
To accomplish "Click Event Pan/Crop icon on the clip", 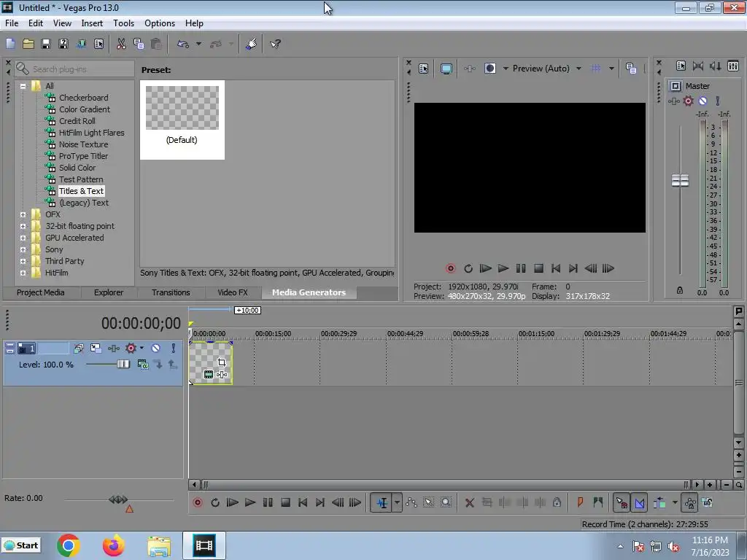I will 222,362.
